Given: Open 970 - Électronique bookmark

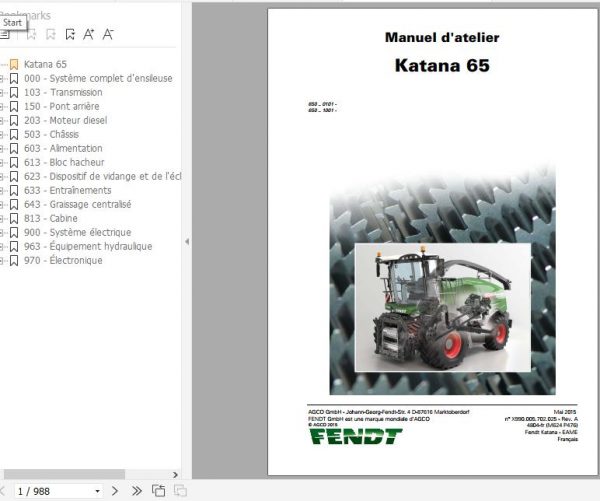Looking at the screenshot, I should 63,260.
